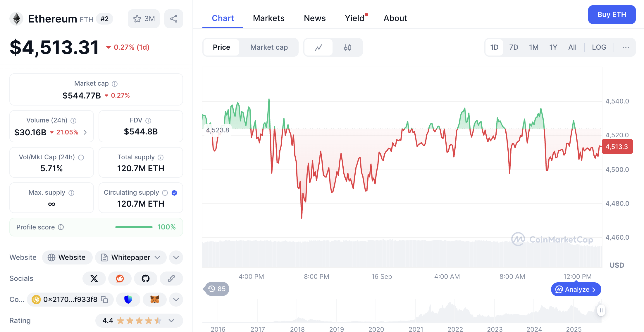Click the BNB chain contract icon
The image size is (644, 332).
pos(36,300)
